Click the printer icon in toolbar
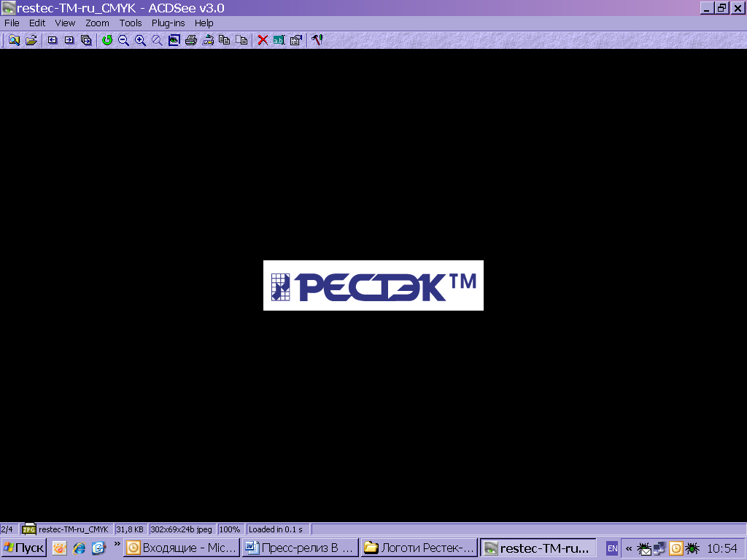The width and height of the screenshot is (747, 560). pyautogui.click(x=191, y=41)
